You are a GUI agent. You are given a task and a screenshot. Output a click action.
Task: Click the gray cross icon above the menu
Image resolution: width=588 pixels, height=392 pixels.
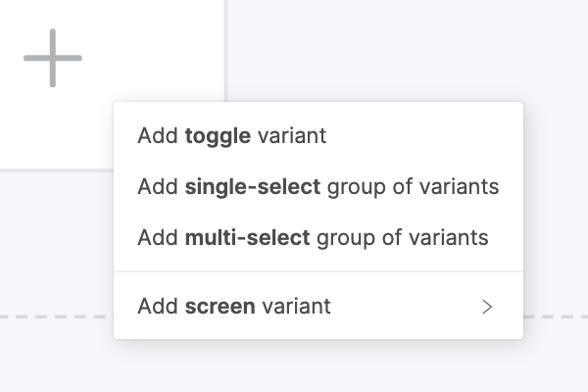(53, 58)
